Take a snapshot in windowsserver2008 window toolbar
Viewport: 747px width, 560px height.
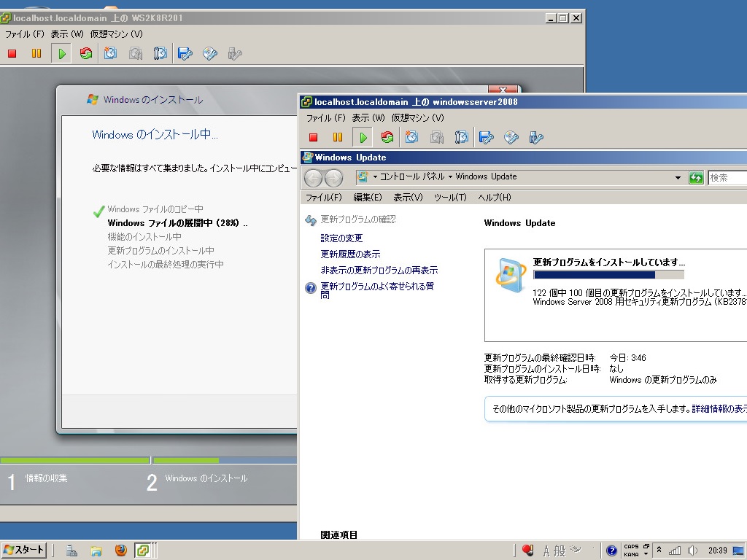pos(411,138)
